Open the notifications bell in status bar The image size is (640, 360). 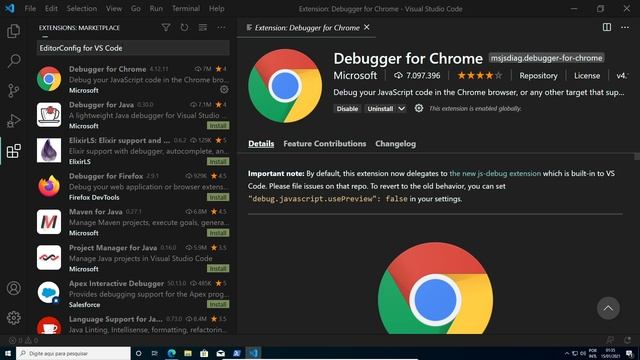click(627, 340)
